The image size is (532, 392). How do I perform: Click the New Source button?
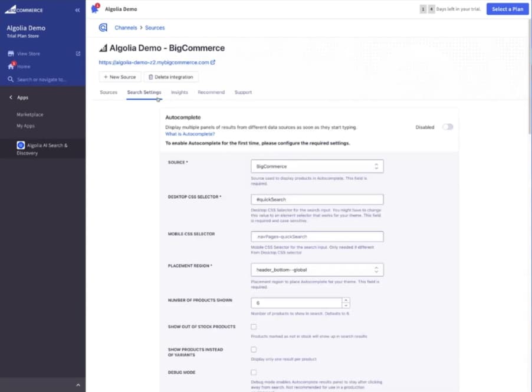[120, 77]
